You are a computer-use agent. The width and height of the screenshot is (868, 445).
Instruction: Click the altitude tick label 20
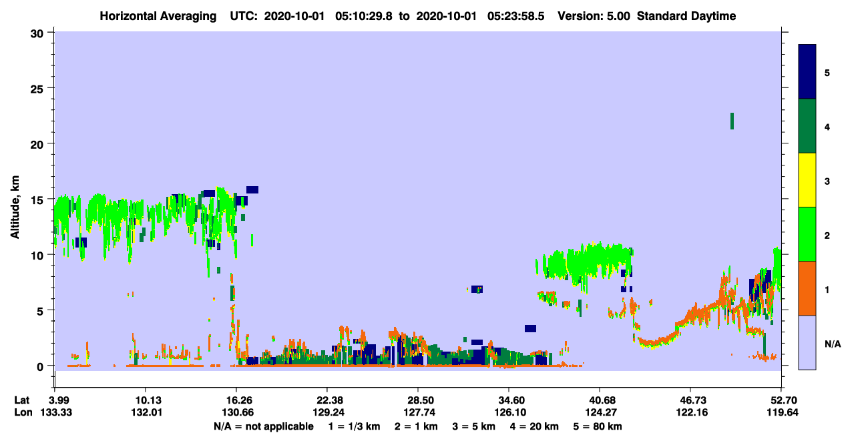38,144
